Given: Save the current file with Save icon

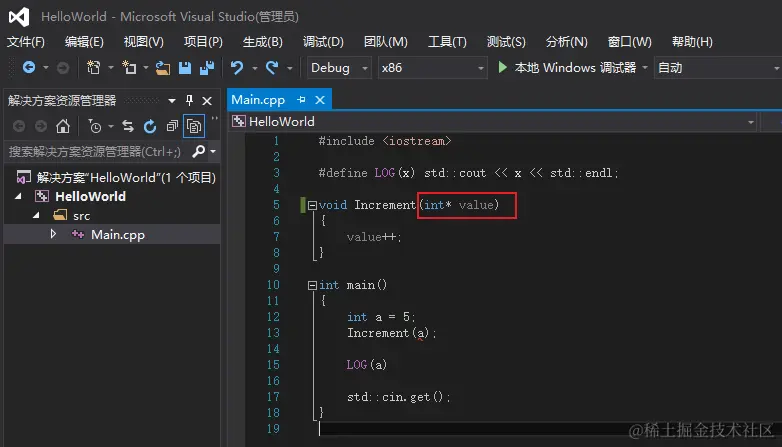Looking at the screenshot, I should 185,67.
